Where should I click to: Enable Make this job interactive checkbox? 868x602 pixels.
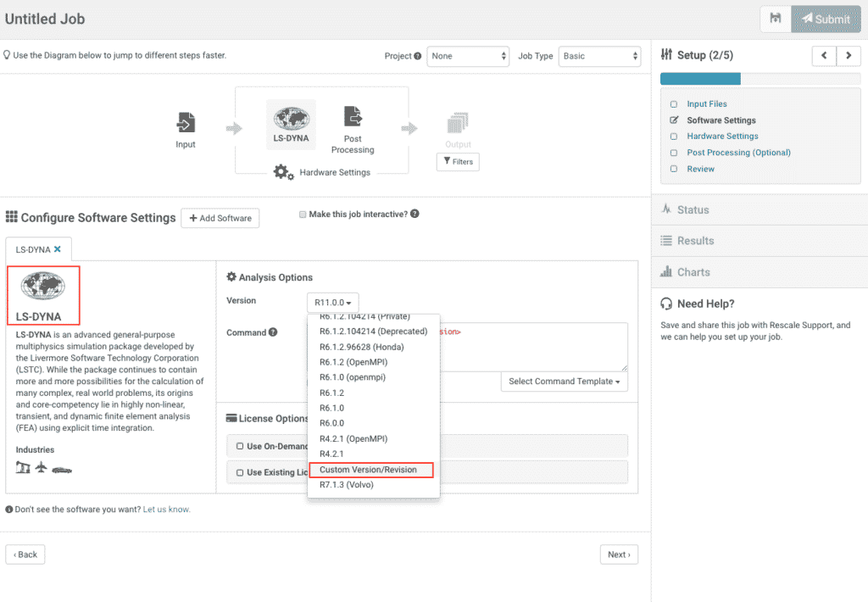pos(303,215)
